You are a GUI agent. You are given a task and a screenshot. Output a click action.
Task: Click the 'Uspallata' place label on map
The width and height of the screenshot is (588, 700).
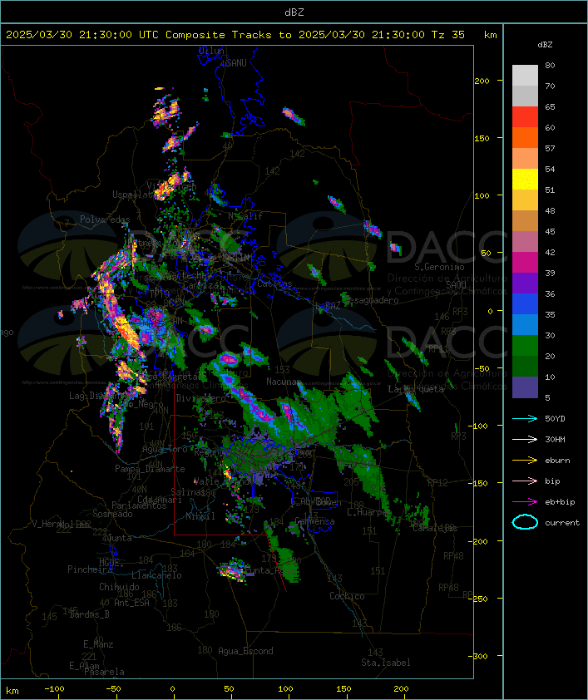[x=134, y=195]
